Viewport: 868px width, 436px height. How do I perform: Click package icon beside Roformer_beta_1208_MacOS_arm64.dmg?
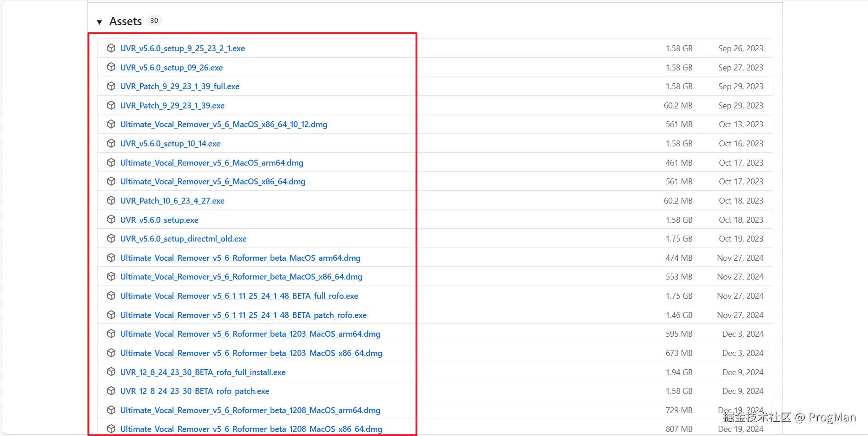point(111,410)
